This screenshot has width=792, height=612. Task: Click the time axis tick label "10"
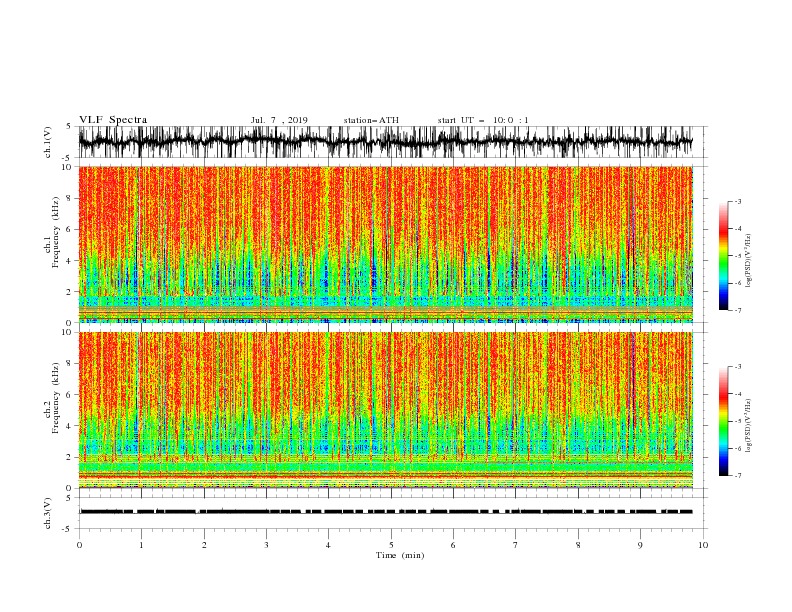click(703, 545)
